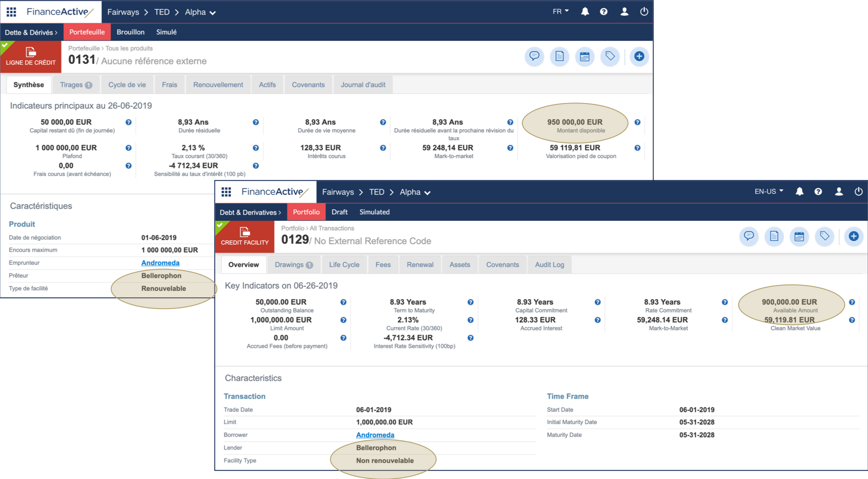Click the calendar icon in English window
The width and height of the screenshot is (868, 479).
[x=799, y=236]
